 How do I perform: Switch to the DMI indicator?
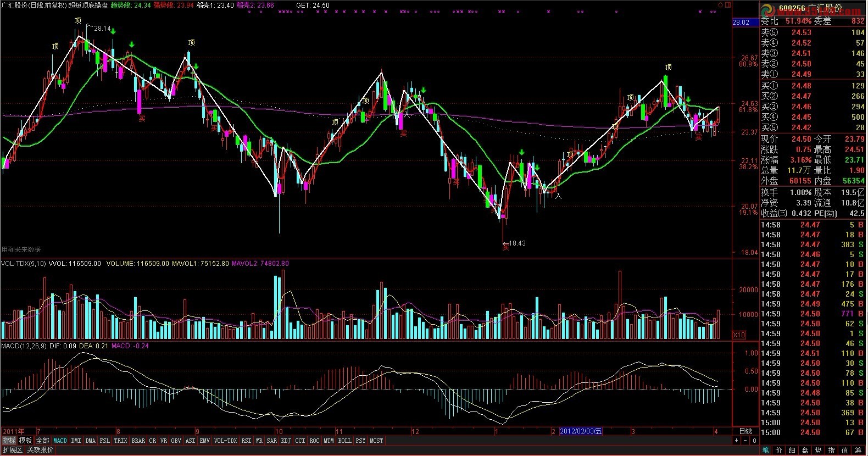coord(76,441)
